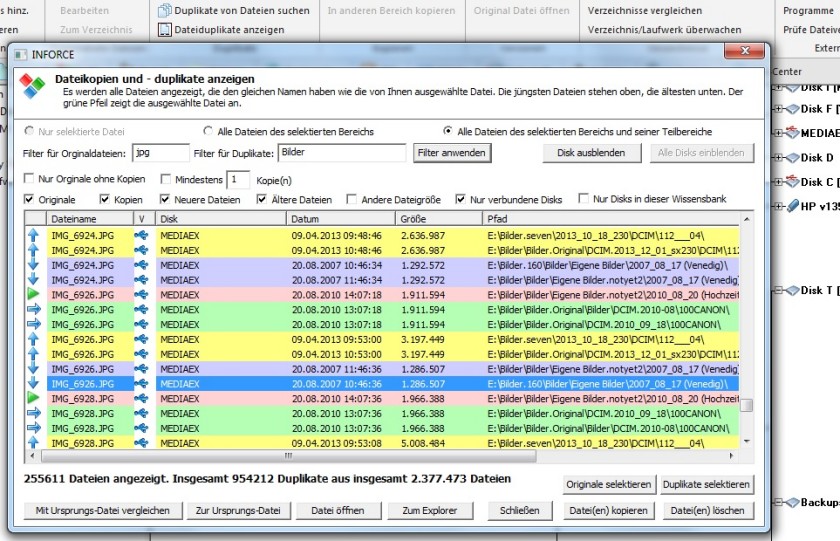Expand the Disk D tree node

click(778, 157)
